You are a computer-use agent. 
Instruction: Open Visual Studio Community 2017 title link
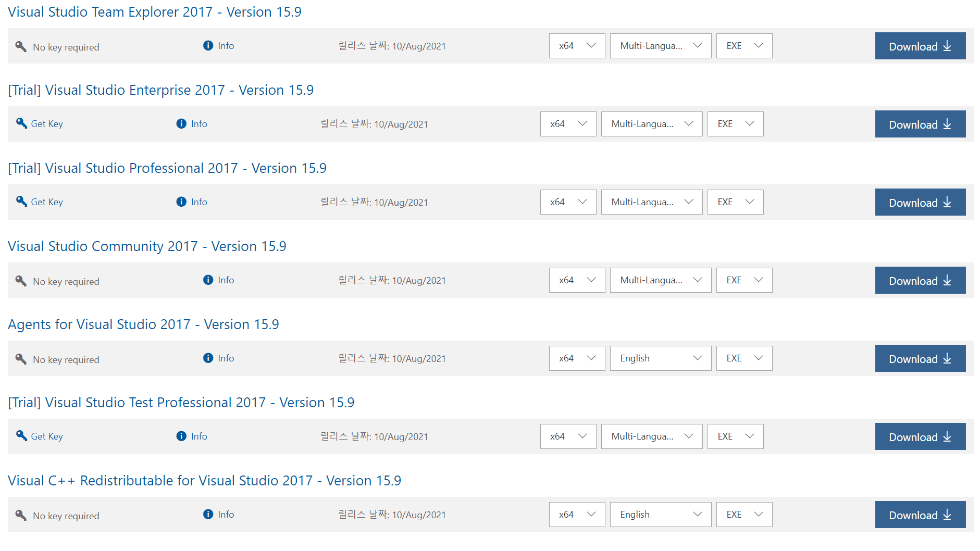147,246
